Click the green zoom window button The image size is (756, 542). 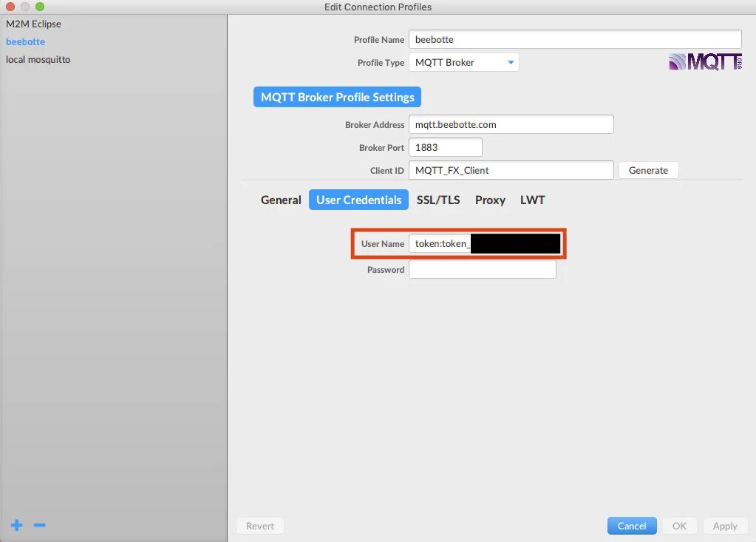(x=40, y=7)
